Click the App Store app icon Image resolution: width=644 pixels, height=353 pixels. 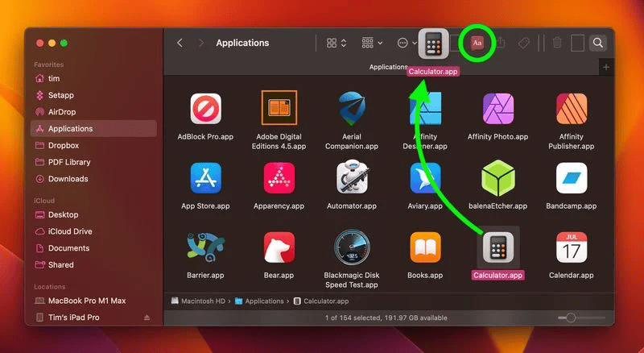coord(205,179)
